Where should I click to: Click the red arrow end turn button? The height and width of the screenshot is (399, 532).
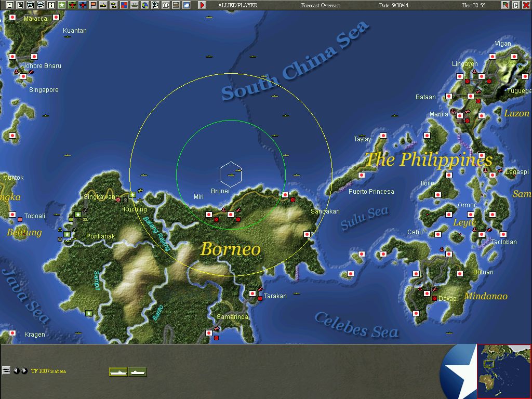(202, 5)
